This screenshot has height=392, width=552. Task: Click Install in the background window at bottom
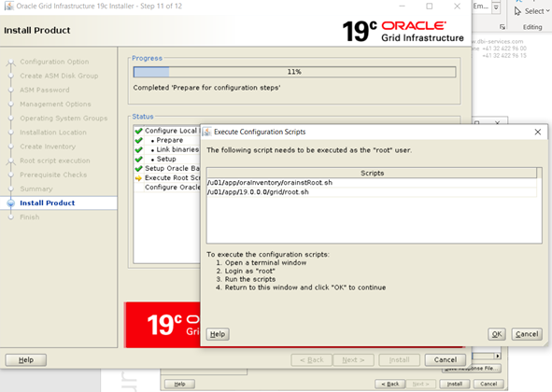click(x=455, y=384)
